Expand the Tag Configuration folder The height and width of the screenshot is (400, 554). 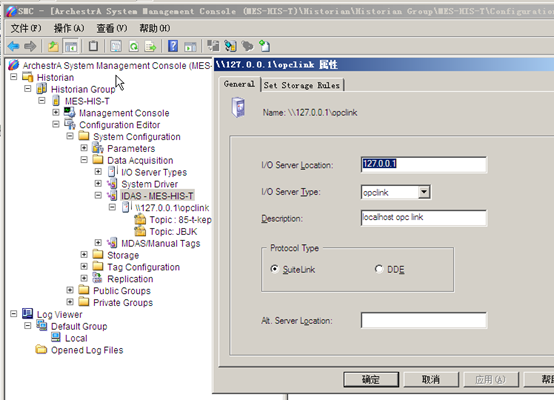(84, 266)
